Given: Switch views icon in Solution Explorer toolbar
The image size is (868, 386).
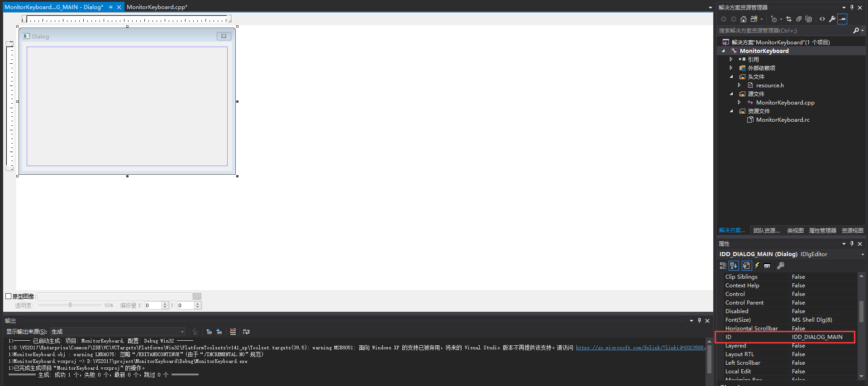Looking at the screenshot, I should click(754, 19).
